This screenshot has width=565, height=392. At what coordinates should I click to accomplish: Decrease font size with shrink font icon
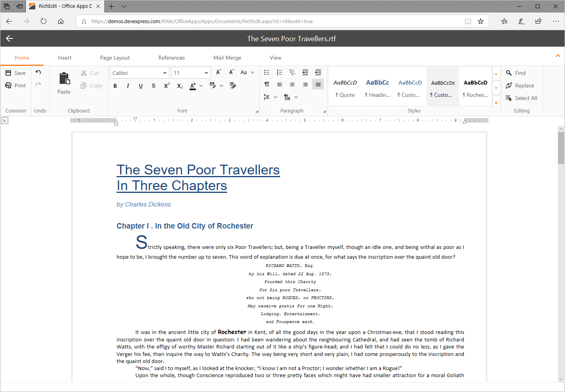click(x=231, y=72)
